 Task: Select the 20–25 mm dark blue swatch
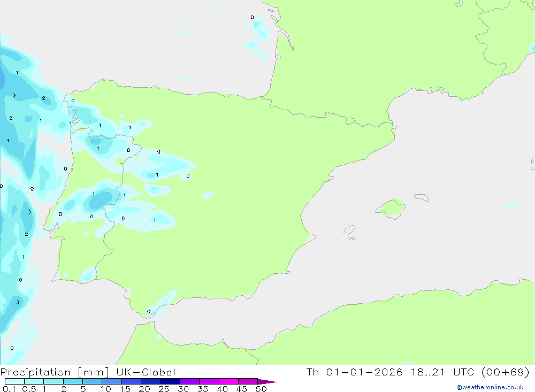tap(150, 381)
